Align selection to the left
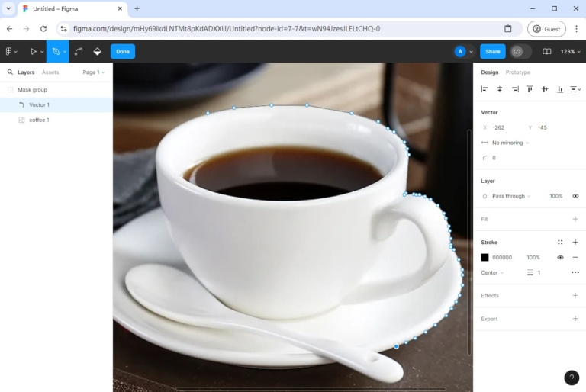Image resolution: width=586 pixels, height=392 pixels. click(x=485, y=89)
